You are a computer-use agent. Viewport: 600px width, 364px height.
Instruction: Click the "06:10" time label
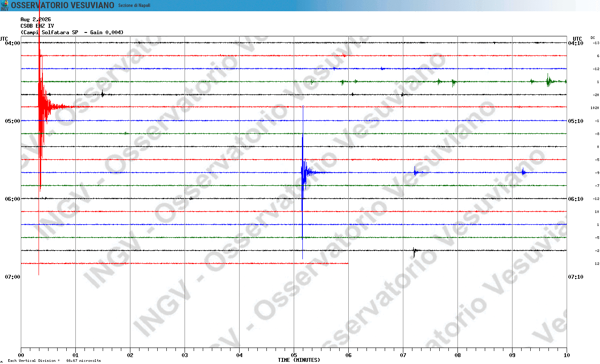(575, 199)
